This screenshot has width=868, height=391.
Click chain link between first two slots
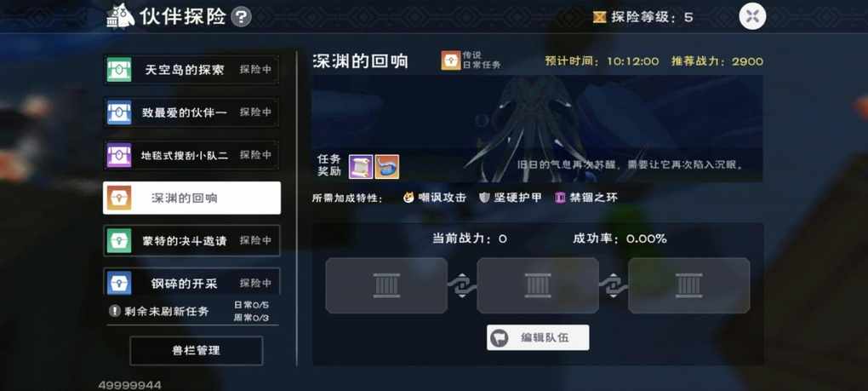tap(462, 285)
